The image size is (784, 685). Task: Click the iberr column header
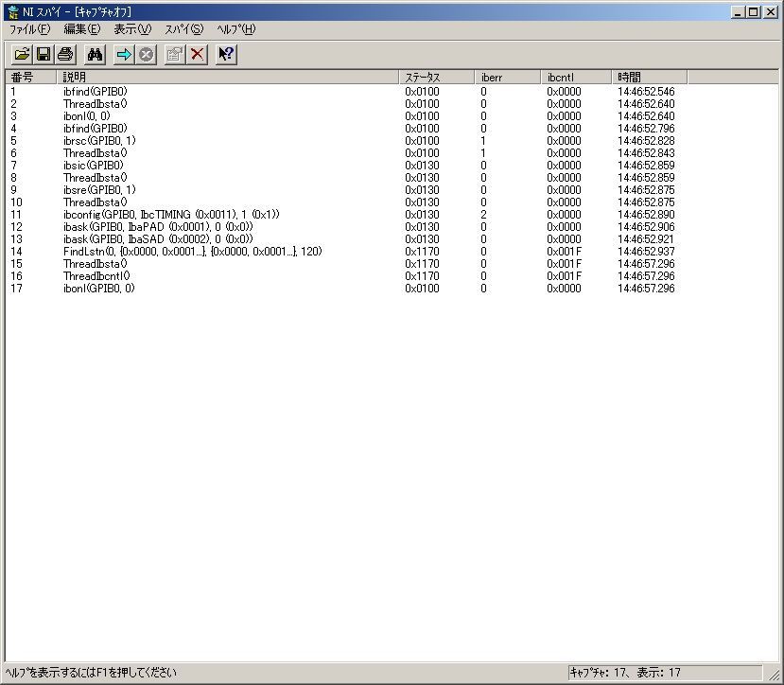[x=508, y=77]
